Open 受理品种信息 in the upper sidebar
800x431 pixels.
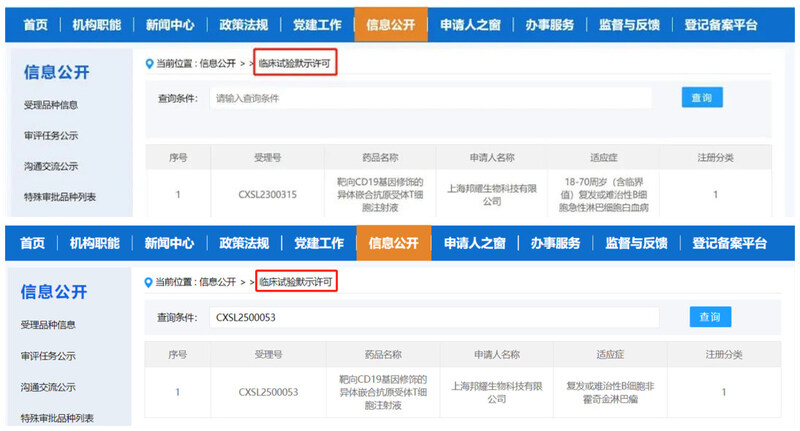click(51, 105)
